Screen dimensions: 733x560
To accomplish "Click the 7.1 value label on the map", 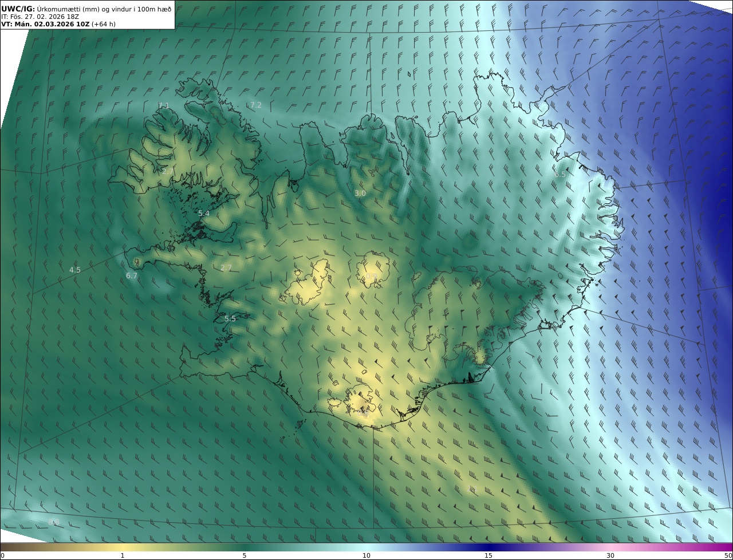I will pyautogui.click(x=164, y=105).
